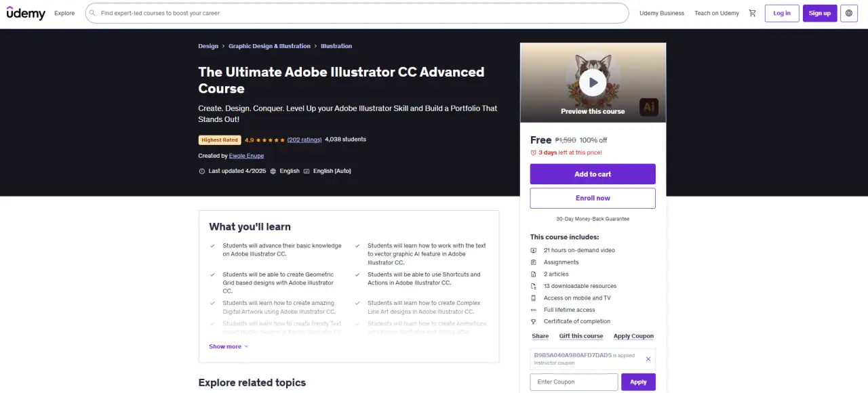Expand the Show more learning list
The image size is (868, 393).
pyautogui.click(x=229, y=346)
